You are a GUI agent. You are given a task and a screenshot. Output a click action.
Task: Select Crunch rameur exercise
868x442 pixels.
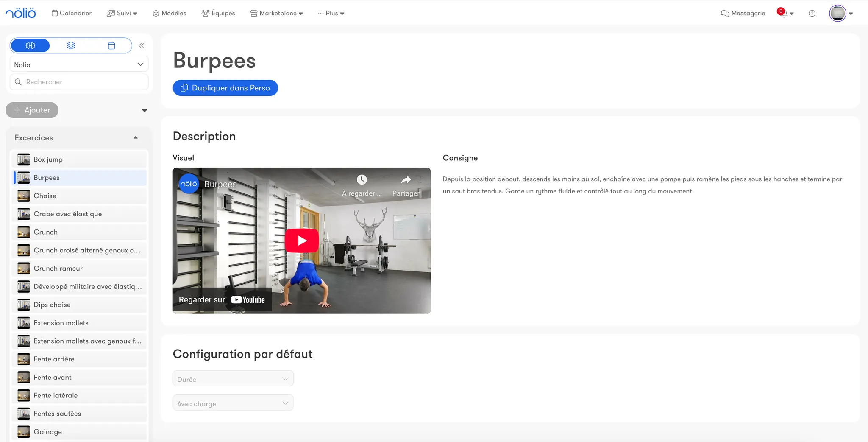pos(80,269)
